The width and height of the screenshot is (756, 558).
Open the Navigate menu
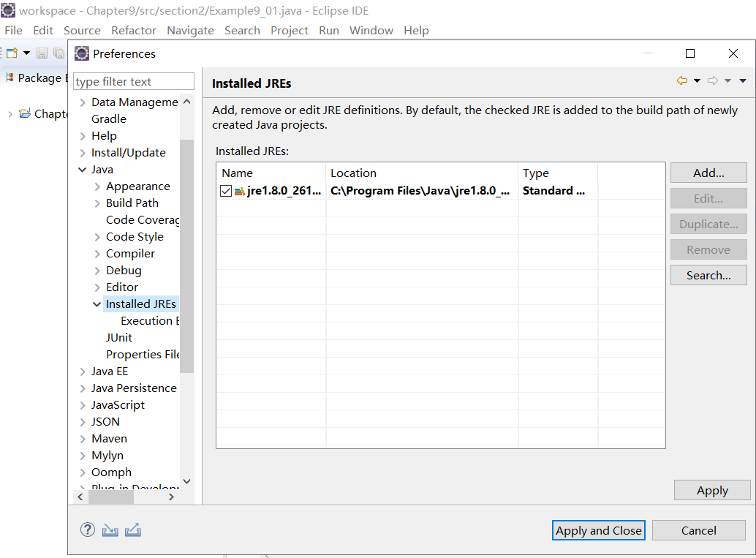(190, 31)
